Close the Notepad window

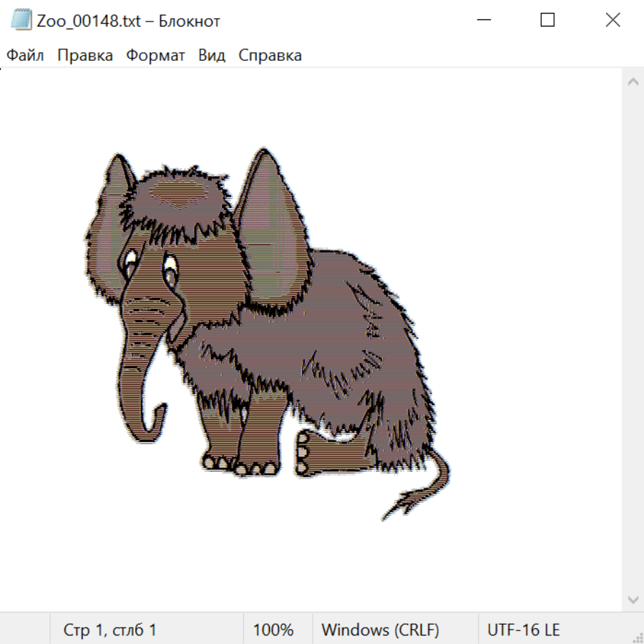(613, 21)
